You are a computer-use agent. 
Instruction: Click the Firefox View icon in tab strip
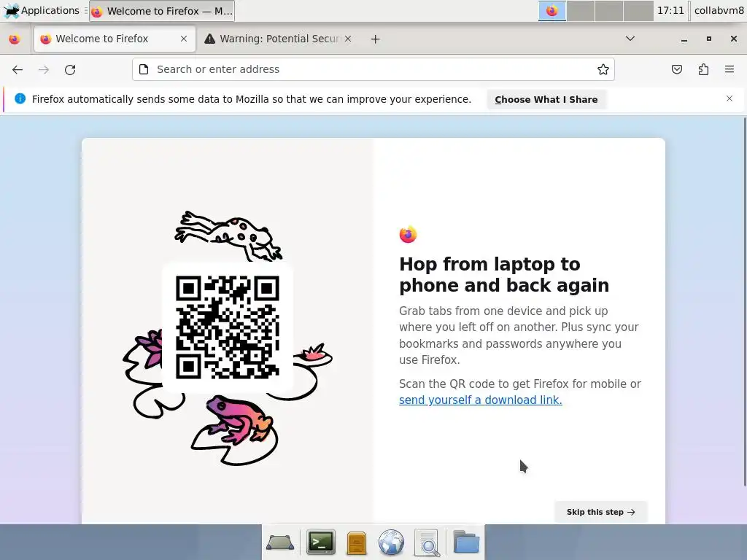15,39
